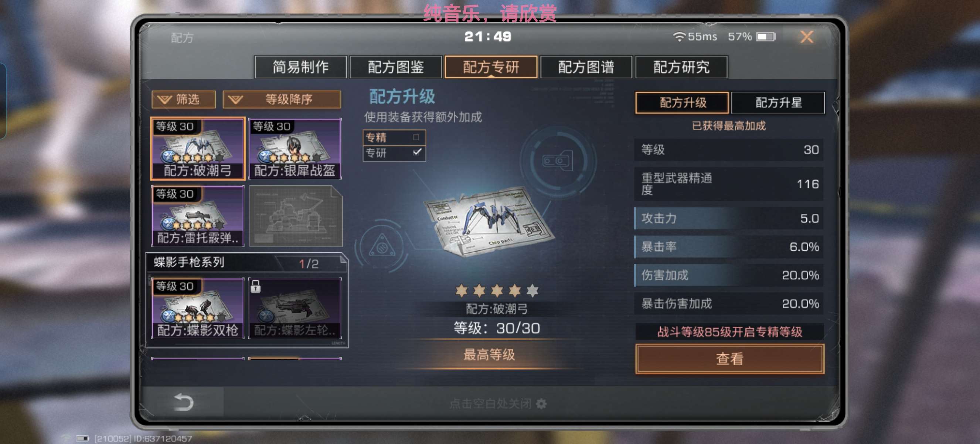Open the 配方研究 tab
The height and width of the screenshot is (444, 980).
click(681, 67)
